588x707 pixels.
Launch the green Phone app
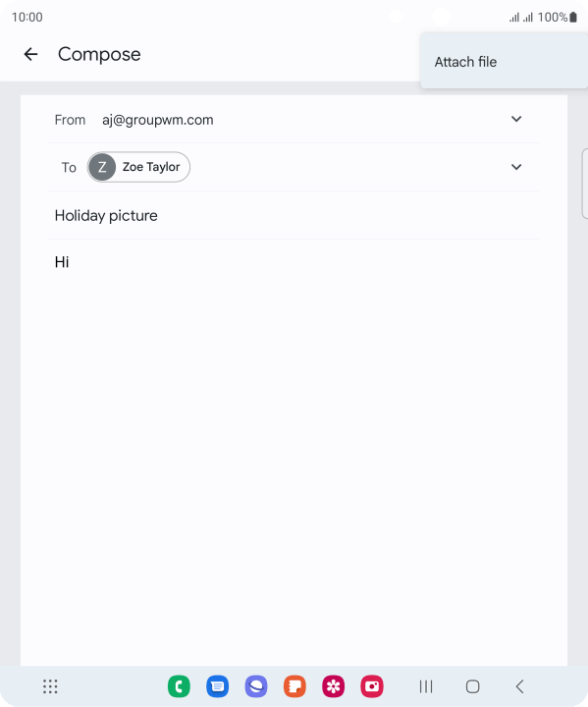(x=179, y=686)
